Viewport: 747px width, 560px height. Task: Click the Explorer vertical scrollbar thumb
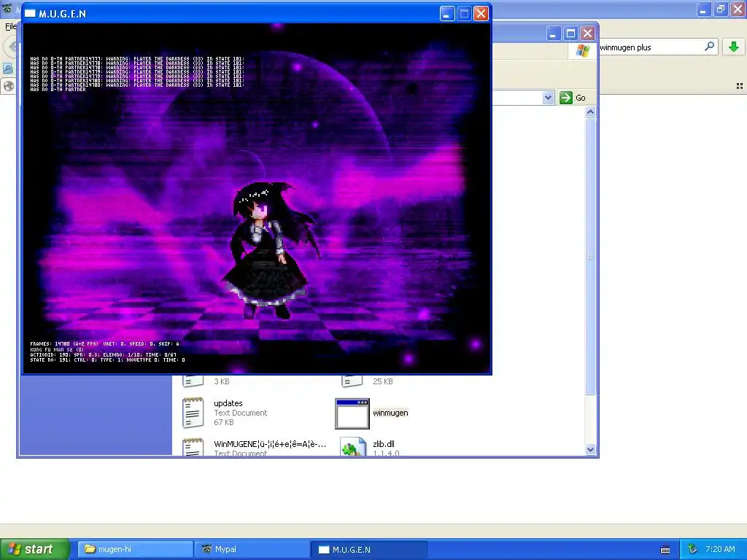(x=590, y=256)
